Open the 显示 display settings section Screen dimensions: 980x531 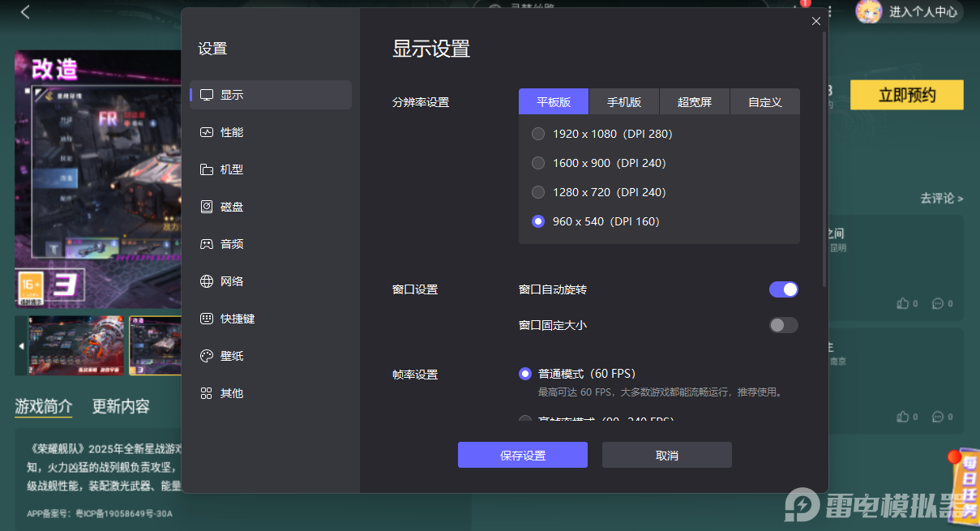click(x=271, y=95)
